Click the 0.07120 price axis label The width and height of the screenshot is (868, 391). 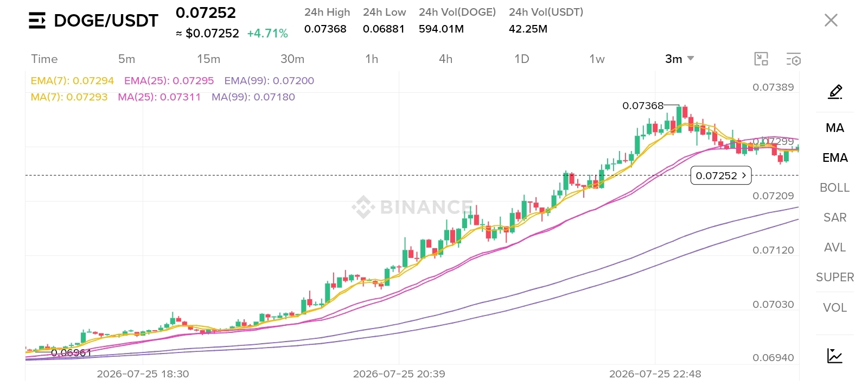[x=773, y=250]
